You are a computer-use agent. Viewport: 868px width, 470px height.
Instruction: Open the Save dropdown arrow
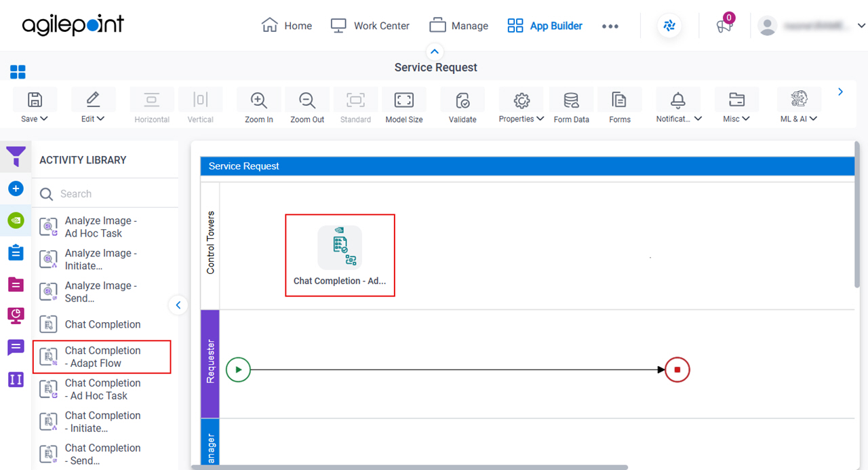[x=45, y=119]
